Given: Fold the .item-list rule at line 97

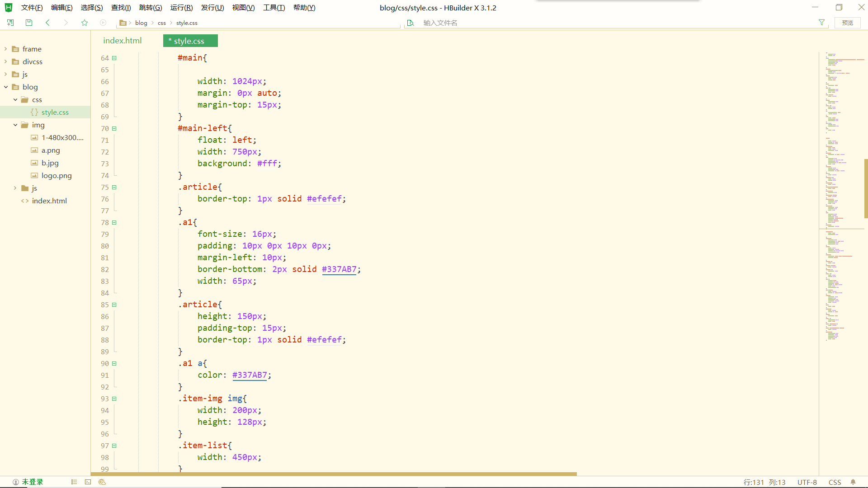Looking at the screenshot, I should tap(114, 446).
